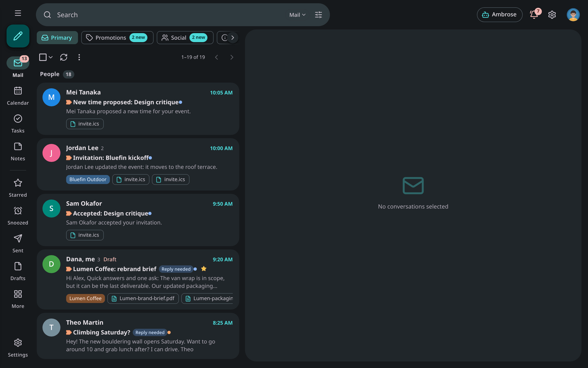Viewport: 588px width, 368px height.
Task: Go to next page of messages
Action: click(x=232, y=57)
